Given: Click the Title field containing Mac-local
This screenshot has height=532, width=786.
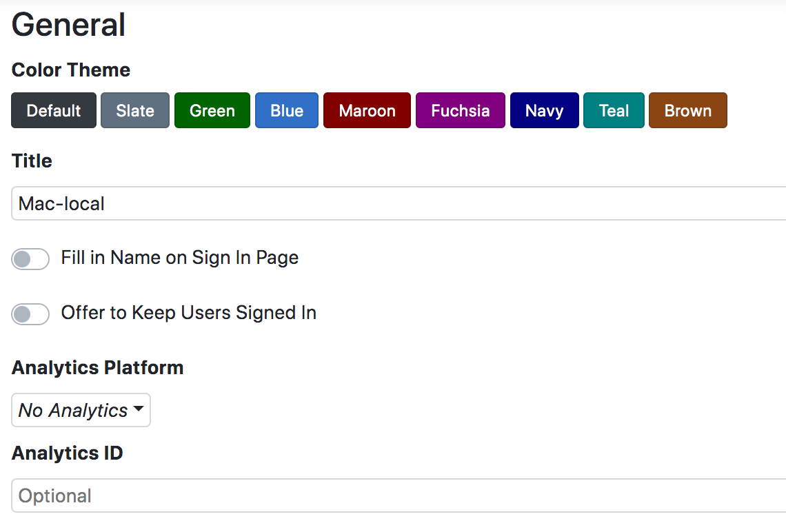Looking at the screenshot, I should 399,203.
